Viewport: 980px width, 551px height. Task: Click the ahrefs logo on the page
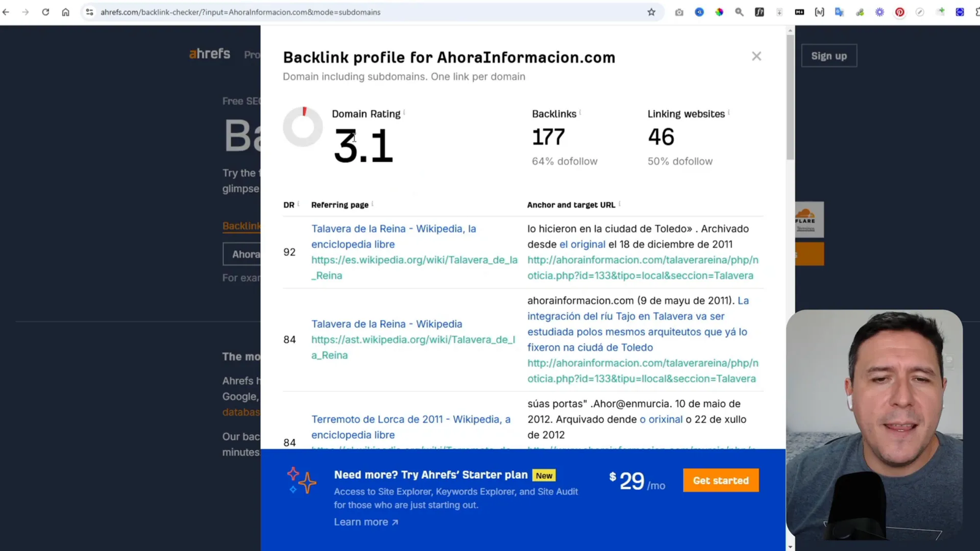tap(209, 54)
